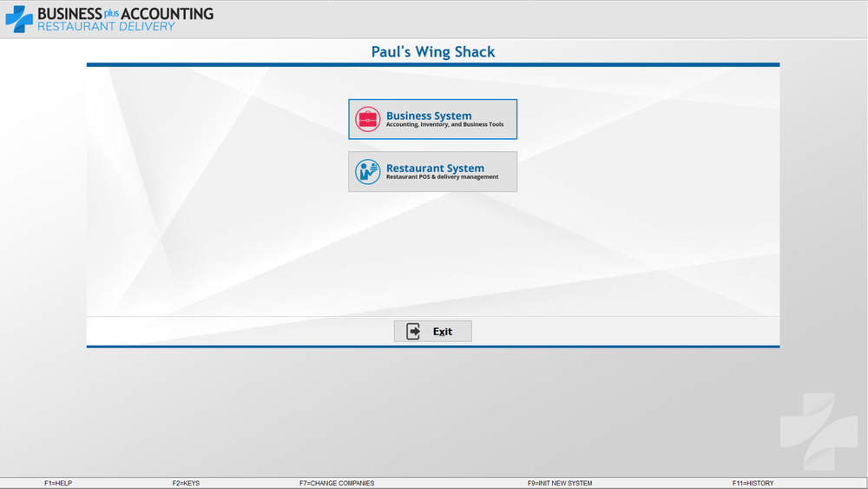Screen dimensions: 868x489
Task: Click the Business Plus Accounting logo text
Action: click(x=125, y=14)
